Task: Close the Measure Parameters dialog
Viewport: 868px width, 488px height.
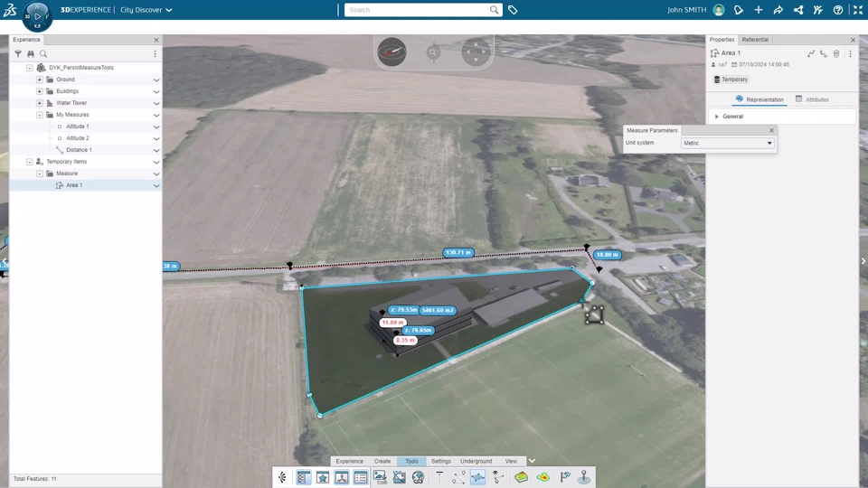Action: click(771, 130)
